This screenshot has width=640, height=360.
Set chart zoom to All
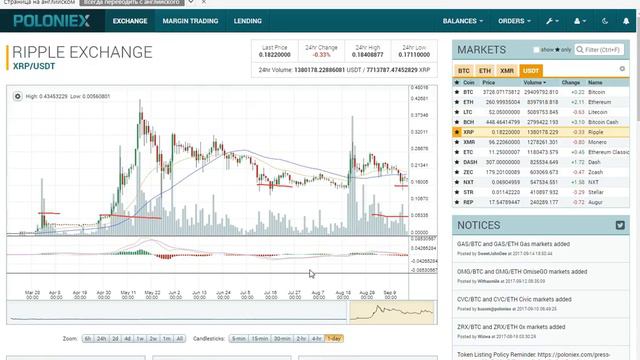coord(179,338)
